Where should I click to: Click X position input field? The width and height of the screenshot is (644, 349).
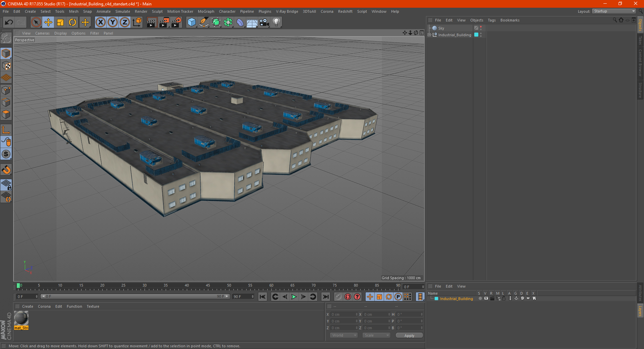[344, 314]
